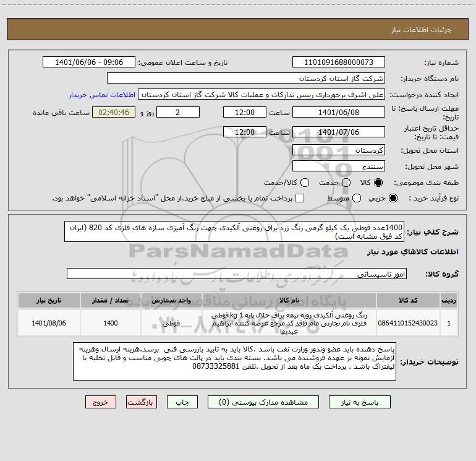Click the بازگشت back button
Viewport: 476px width, 461px height.
point(142,402)
